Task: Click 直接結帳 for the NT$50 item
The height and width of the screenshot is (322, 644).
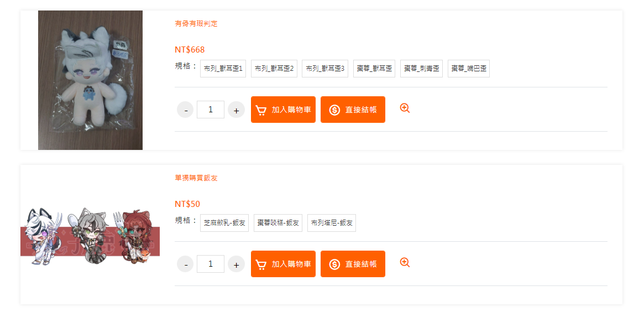Action: [353, 264]
